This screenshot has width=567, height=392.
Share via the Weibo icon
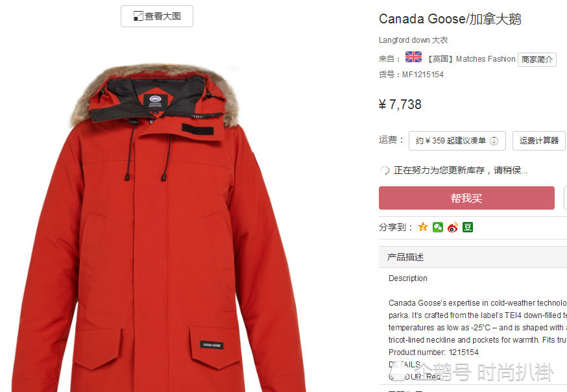(x=453, y=227)
